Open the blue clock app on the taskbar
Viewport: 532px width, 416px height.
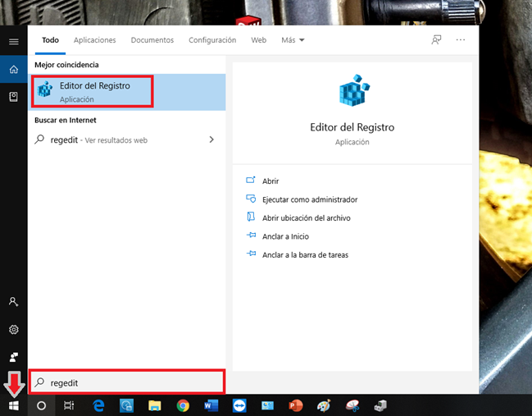[126, 405]
